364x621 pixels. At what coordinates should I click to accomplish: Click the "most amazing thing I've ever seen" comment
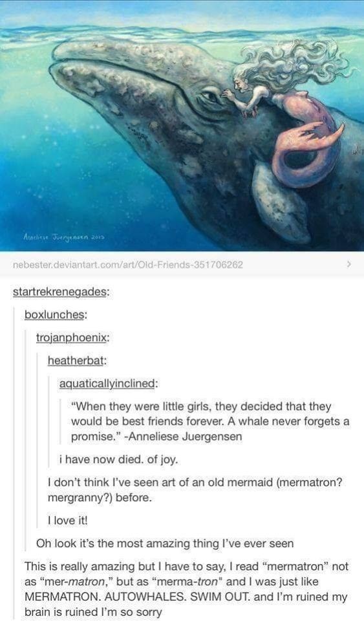165,543
